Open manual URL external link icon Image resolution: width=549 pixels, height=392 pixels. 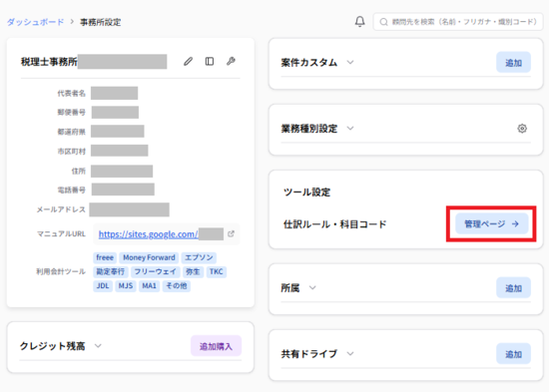(231, 233)
